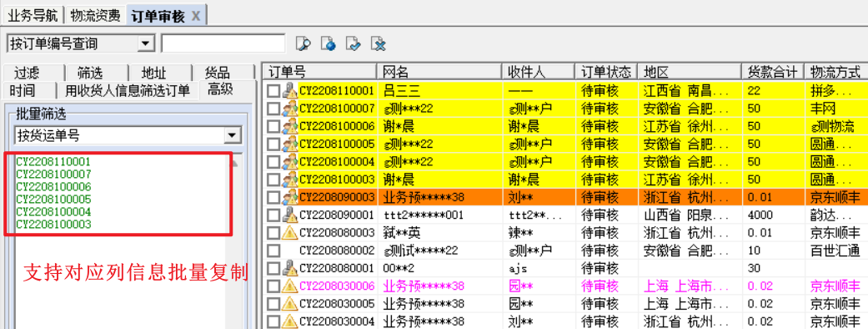This screenshot has height=329, width=868.
Task: Tick checkbox for order CY2208080002
Action: (273, 251)
